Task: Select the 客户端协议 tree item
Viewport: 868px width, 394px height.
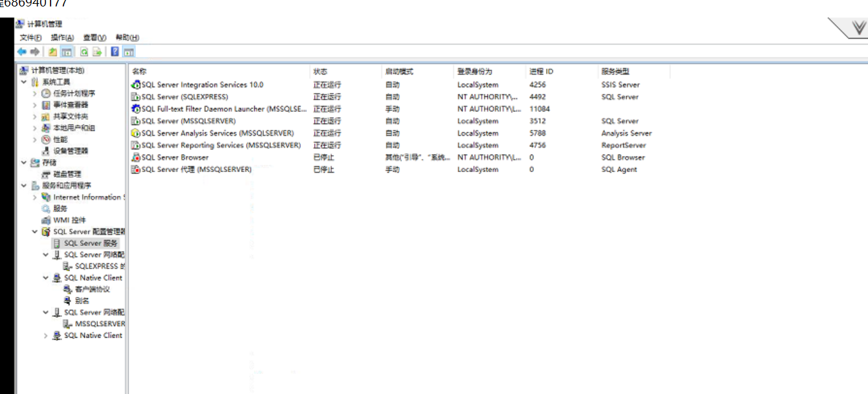Action: pyautogui.click(x=93, y=289)
